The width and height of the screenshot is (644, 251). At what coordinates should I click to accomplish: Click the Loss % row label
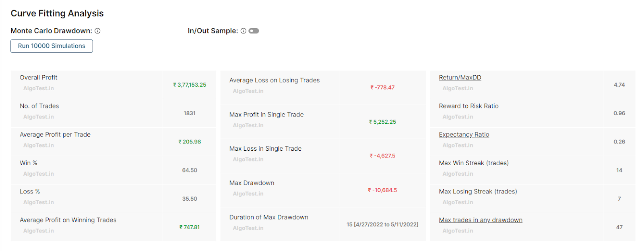click(x=30, y=192)
